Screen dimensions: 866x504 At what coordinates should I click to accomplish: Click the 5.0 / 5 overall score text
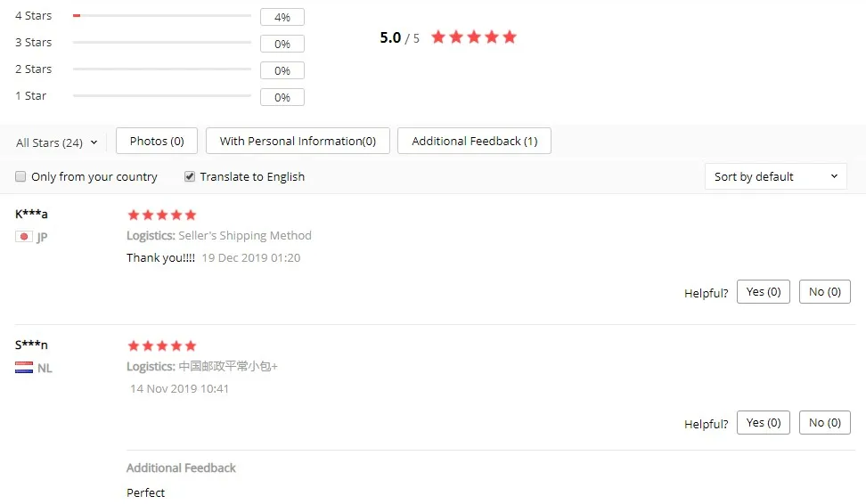click(399, 37)
